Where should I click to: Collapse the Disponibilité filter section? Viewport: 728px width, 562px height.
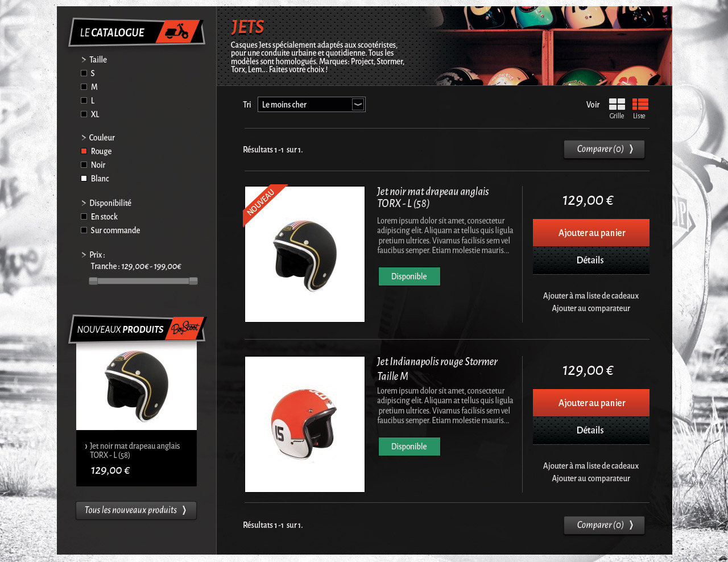pos(84,203)
